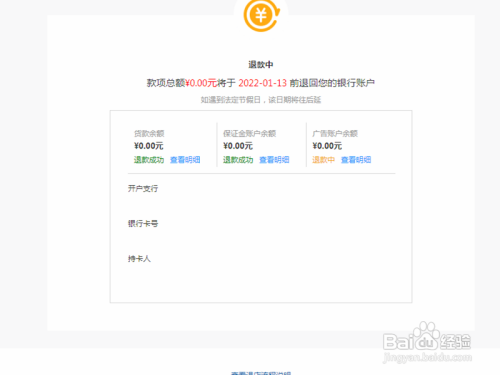Click 退款成功 status under 货款余额

[x=149, y=160]
